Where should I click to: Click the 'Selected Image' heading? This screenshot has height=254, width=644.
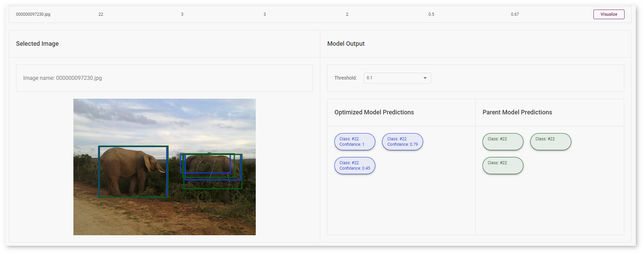pyautogui.click(x=37, y=44)
